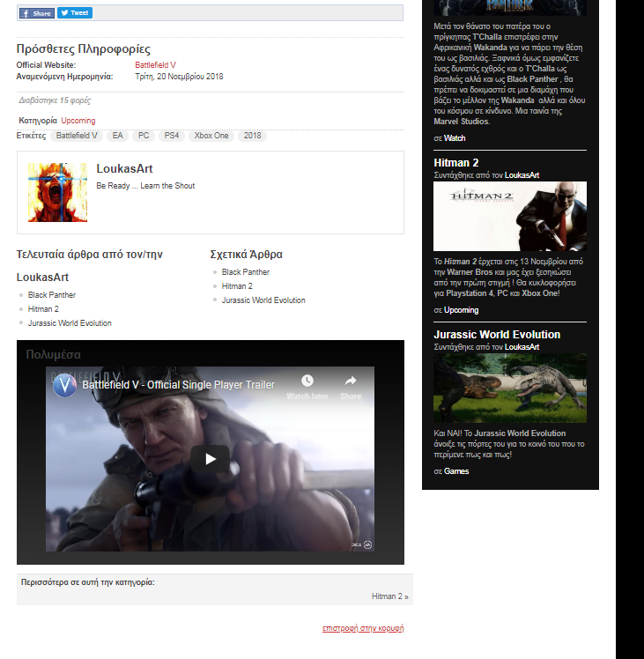Image resolution: width=644 pixels, height=659 pixels.
Task: Open the Battlefield V trailer title link
Action: (178, 385)
